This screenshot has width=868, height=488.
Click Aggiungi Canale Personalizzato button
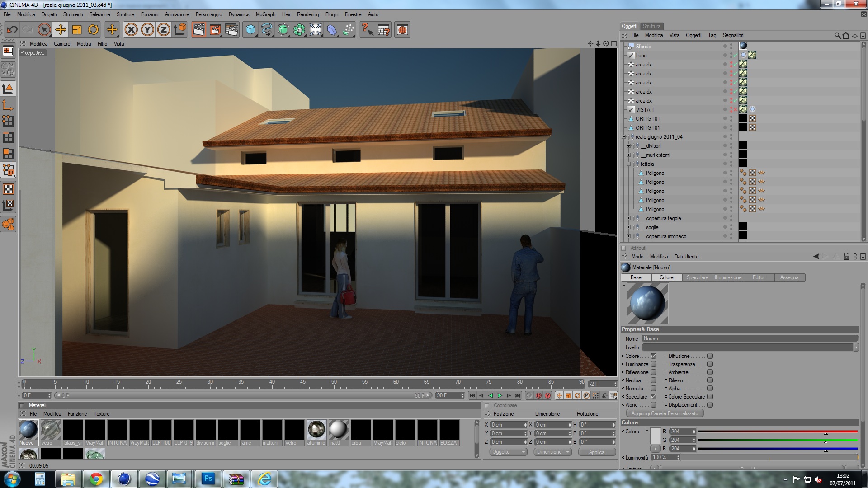665,413
